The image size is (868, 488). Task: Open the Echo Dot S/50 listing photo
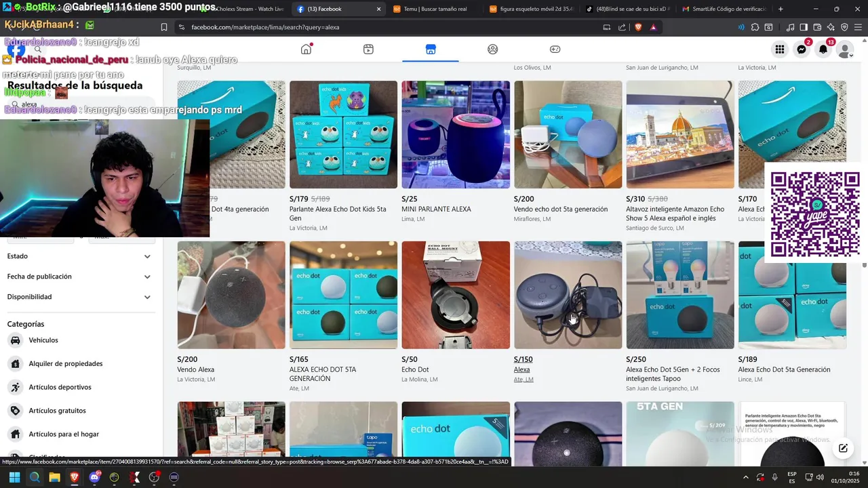[456, 295]
